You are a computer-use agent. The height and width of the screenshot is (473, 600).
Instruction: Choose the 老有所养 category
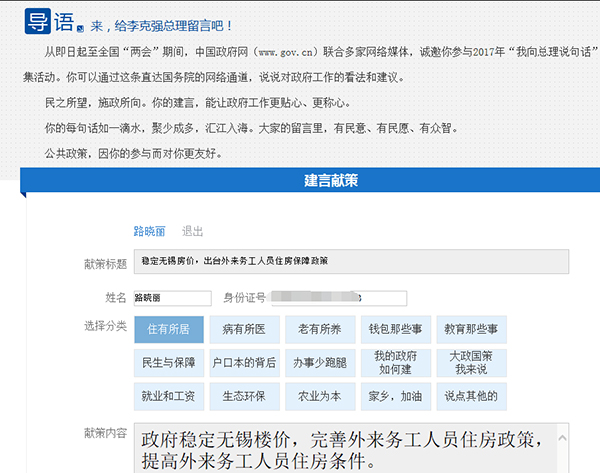point(319,329)
